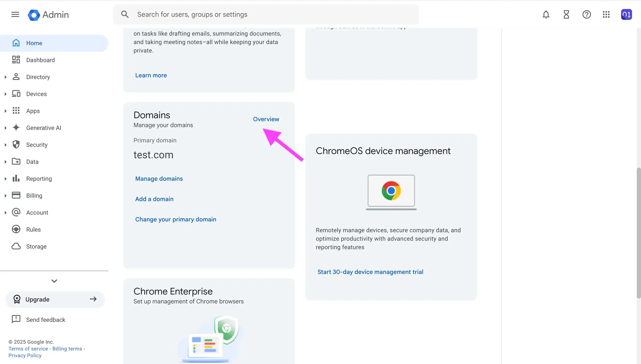The width and height of the screenshot is (641, 364).
Task: Expand the Directory section
Action: point(6,77)
